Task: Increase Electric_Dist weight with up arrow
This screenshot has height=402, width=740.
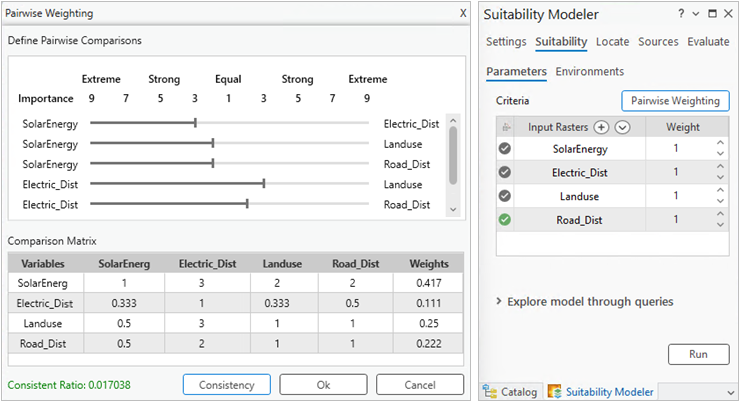Action: (720, 167)
